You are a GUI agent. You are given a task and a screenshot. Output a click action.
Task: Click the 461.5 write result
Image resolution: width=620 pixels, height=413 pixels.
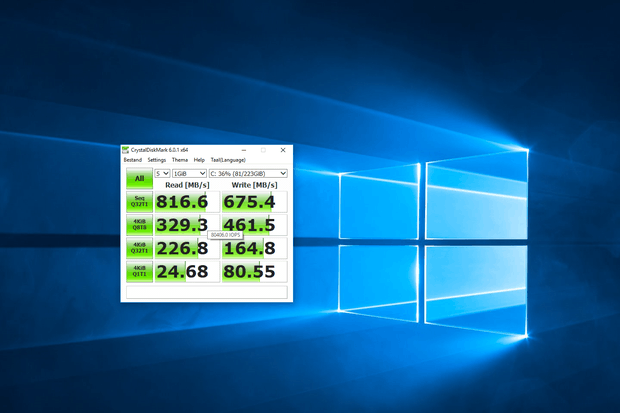click(x=254, y=225)
